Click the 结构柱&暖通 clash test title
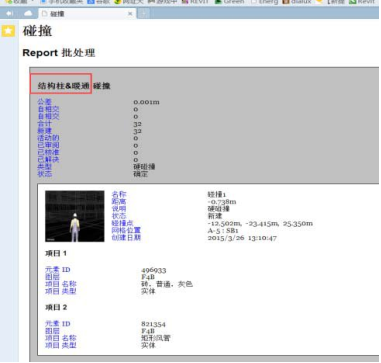Image resolution: width=381 pixels, height=363 pixels. pyautogui.click(x=64, y=86)
